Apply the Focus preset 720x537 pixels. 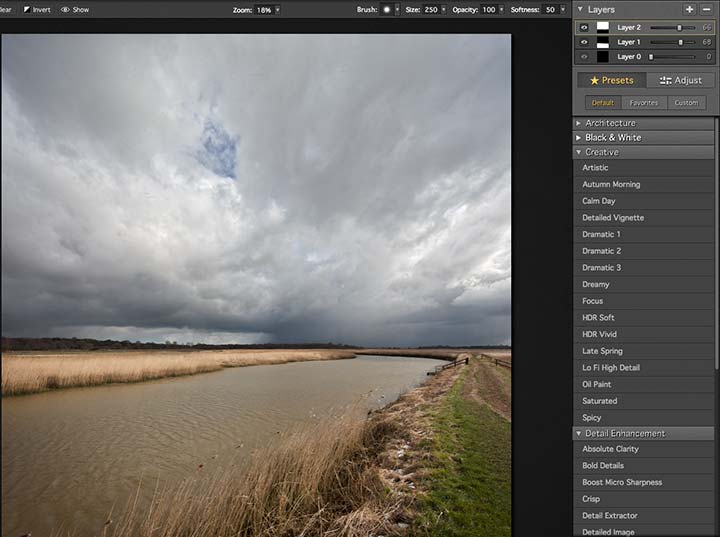(644, 301)
